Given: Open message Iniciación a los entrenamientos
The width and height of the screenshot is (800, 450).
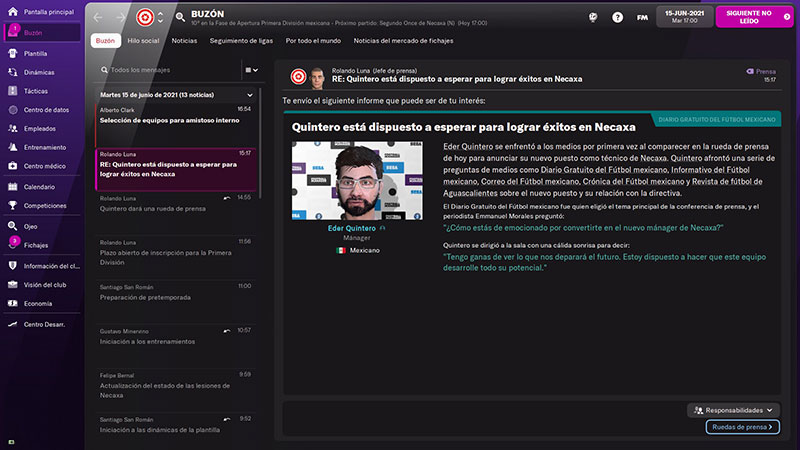Looking at the screenshot, I should pos(177,346).
